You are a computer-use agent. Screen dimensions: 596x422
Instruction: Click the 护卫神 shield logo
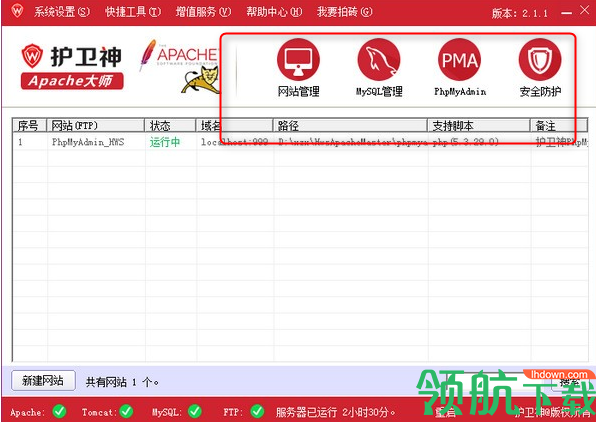(32, 56)
